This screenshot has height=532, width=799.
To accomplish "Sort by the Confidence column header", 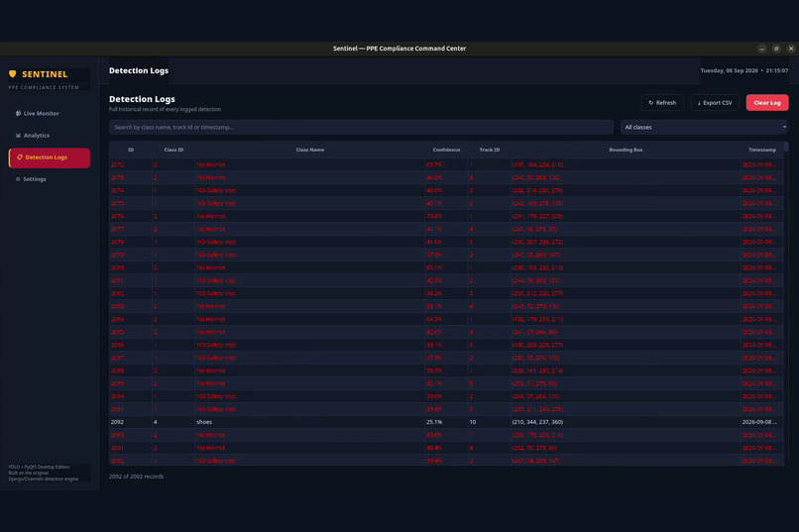I will tap(446, 150).
